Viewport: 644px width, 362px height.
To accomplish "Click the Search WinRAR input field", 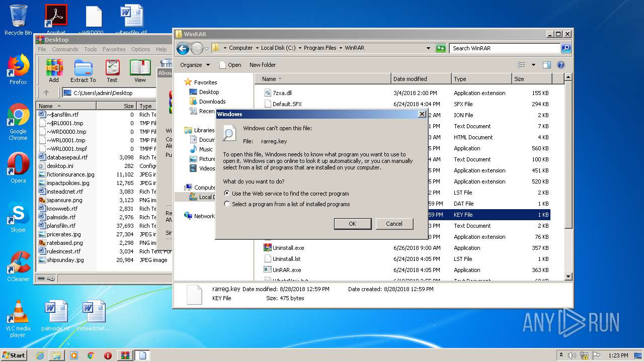I will click(x=505, y=48).
